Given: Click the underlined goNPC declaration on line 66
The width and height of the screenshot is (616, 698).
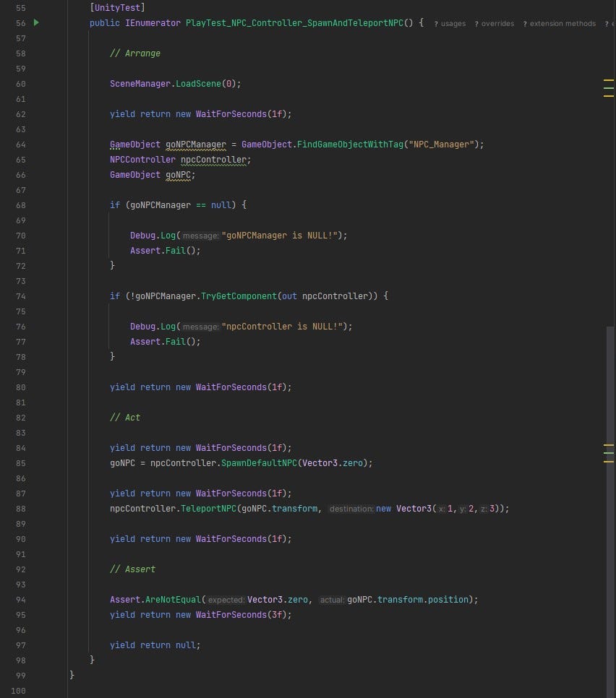Looking at the screenshot, I should (x=178, y=175).
